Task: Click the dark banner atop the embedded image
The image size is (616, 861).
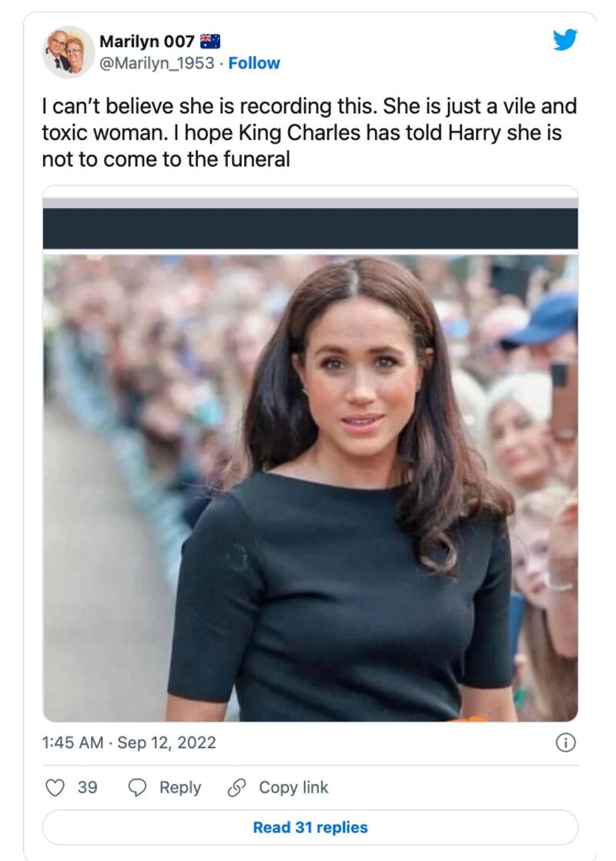Action: click(x=310, y=228)
